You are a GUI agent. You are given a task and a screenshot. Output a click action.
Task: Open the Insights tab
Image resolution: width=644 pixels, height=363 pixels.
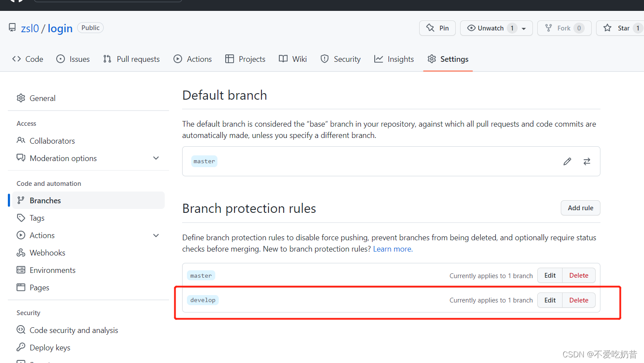point(394,59)
